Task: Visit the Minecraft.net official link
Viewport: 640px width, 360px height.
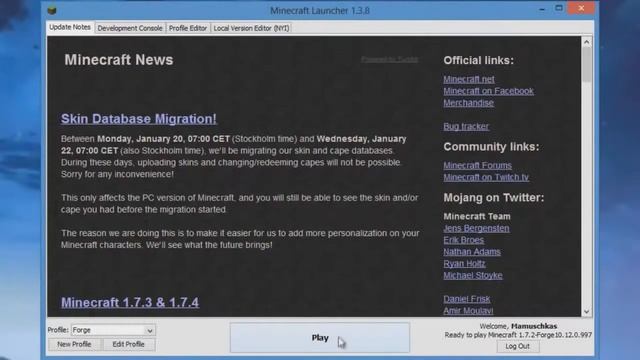Action: click(x=469, y=79)
